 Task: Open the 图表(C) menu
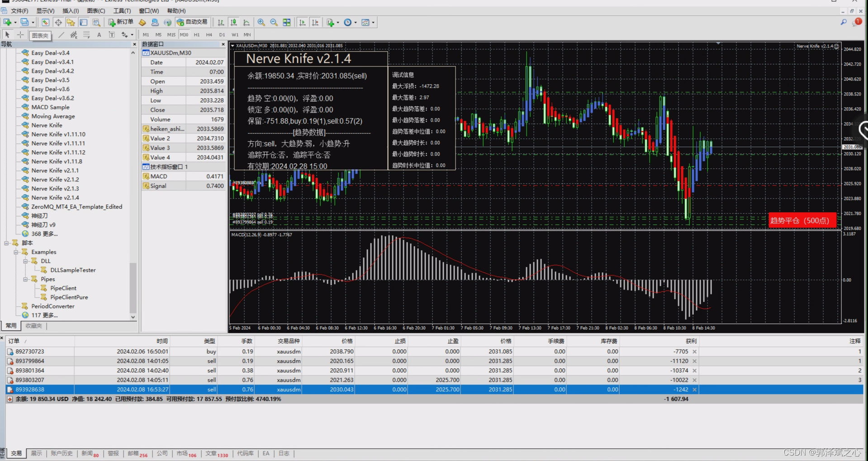(x=96, y=10)
